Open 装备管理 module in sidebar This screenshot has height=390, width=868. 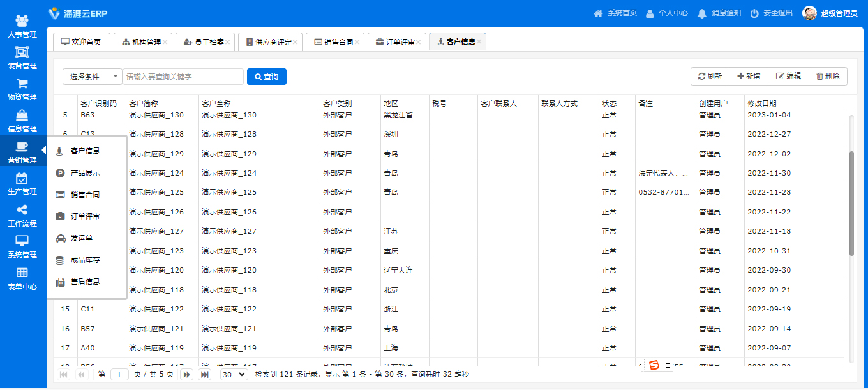(22, 58)
